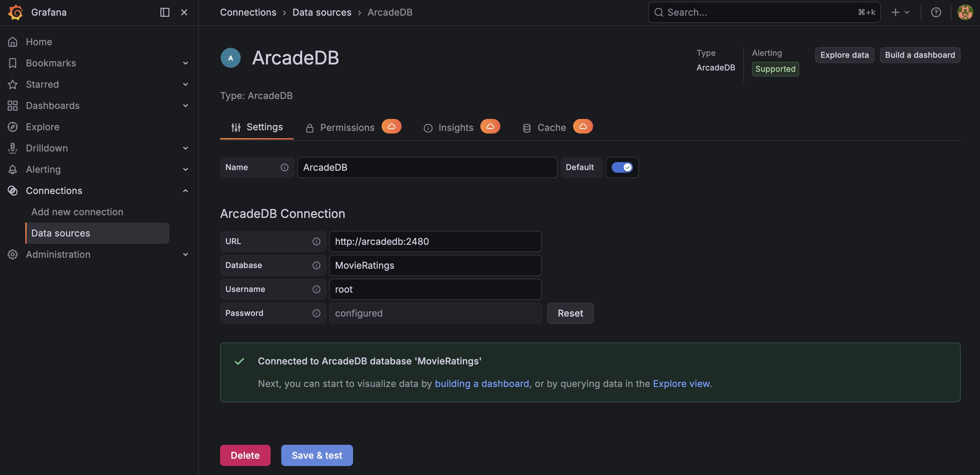Dock the navigation menu with panel icon
The width and height of the screenshot is (980, 475).
click(x=165, y=12)
